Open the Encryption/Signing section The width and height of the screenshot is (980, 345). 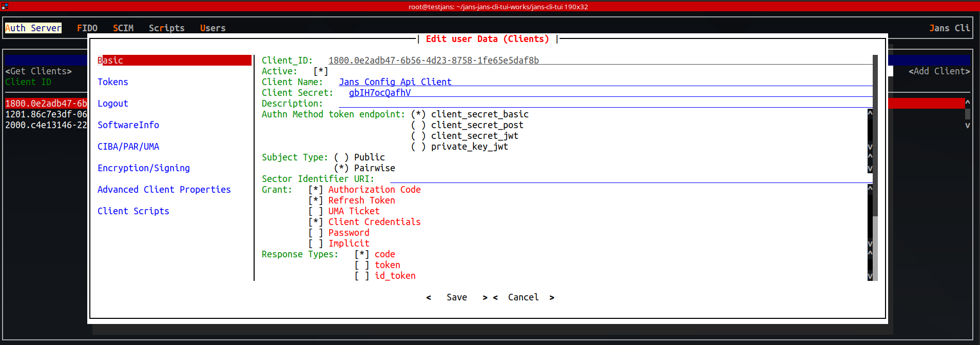pos(144,168)
